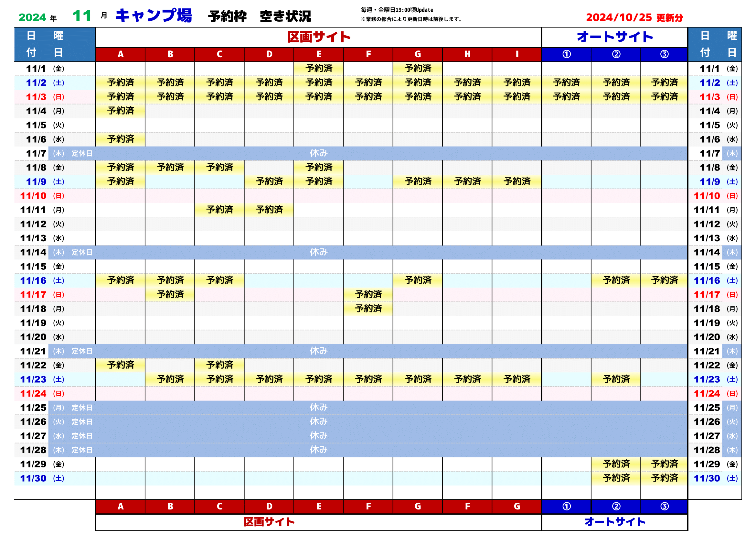Click 予約済 in 11/1 row, column G
Screen dimensions: 756x535
[x=418, y=69]
